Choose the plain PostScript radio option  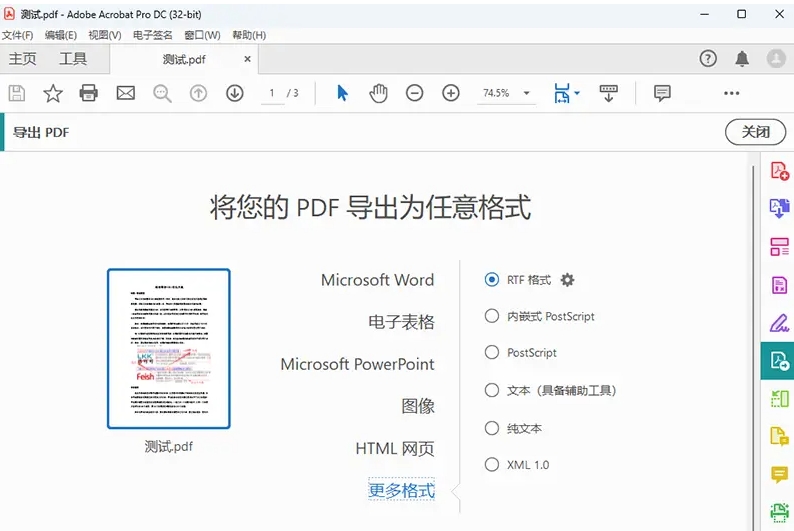pyautogui.click(x=491, y=352)
